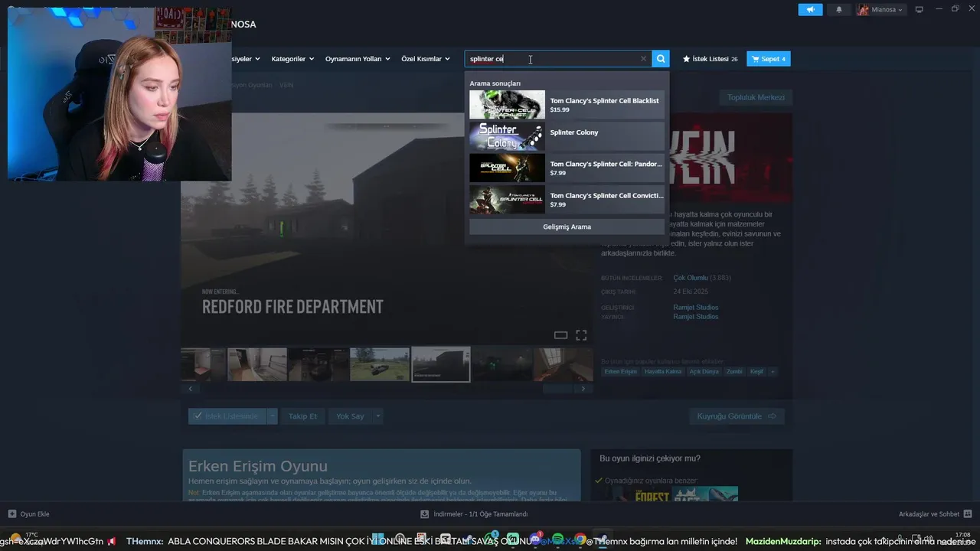The width and height of the screenshot is (980, 551).
Task: Open İstek Listesi wishlist with star icon
Action: click(710, 59)
